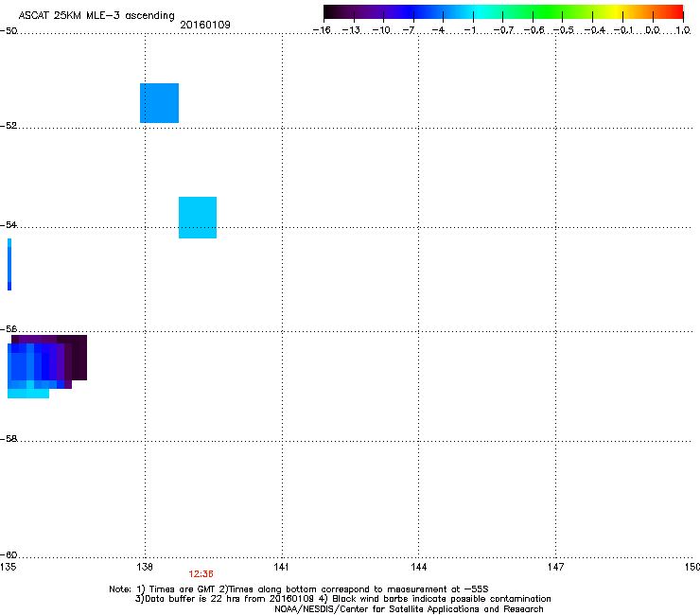
Task: Click the latitude label -54
Action: click(9, 224)
